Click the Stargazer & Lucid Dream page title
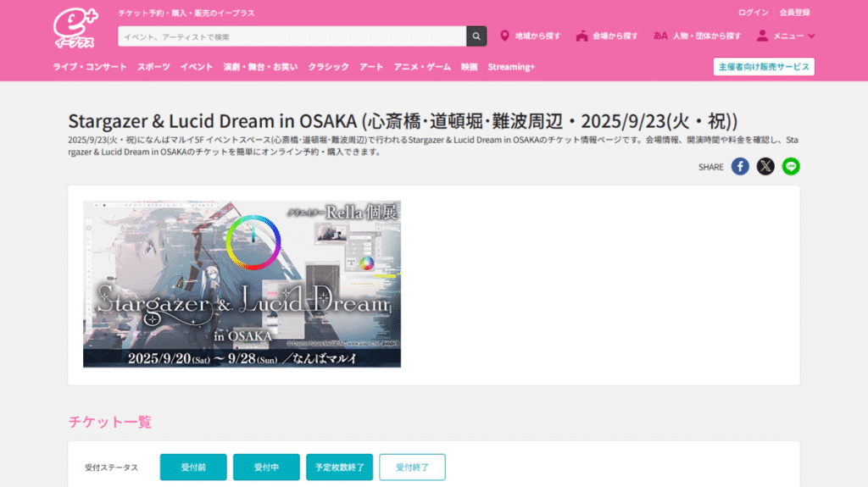The width and height of the screenshot is (868, 487). pos(403,120)
